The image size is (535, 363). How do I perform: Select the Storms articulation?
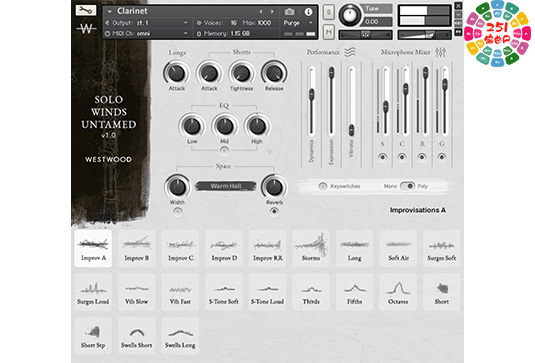click(311, 248)
